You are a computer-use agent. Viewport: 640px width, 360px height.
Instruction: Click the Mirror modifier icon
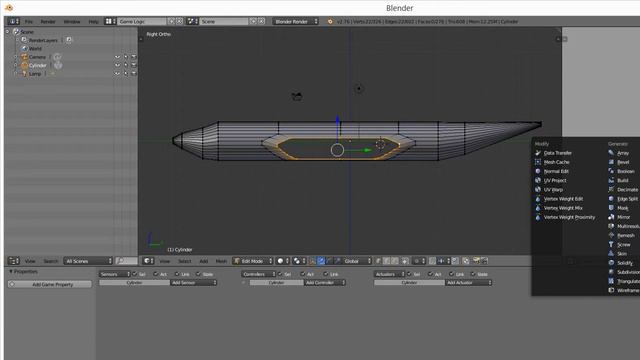[611, 217]
